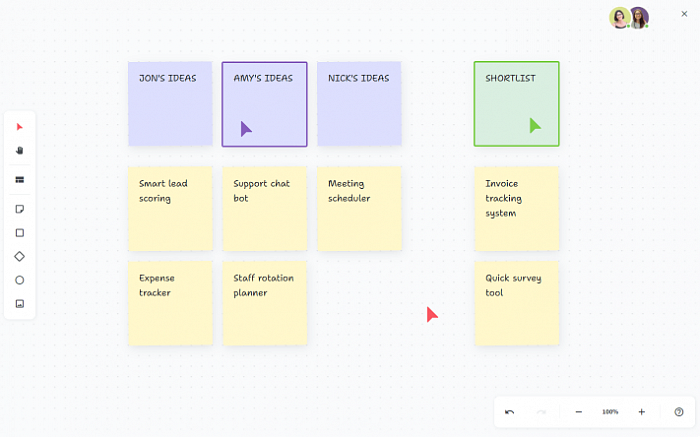Reset zoom via the 100% label
The width and height of the screenshot is (700, 437).
click(610, 412)
